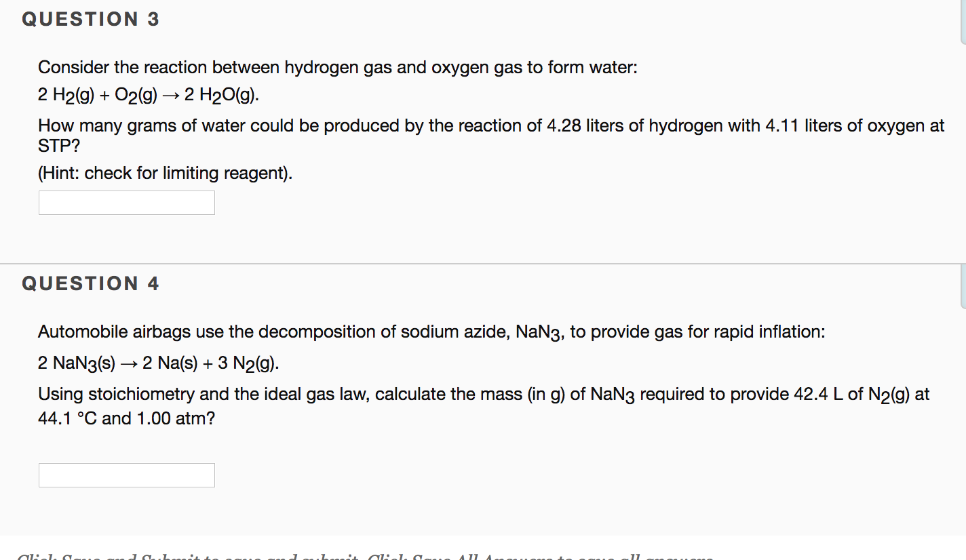Click the vertical scrollbar on the right edge
The height and width of the screenshot is (560, 966).
(x=962, y=271)
